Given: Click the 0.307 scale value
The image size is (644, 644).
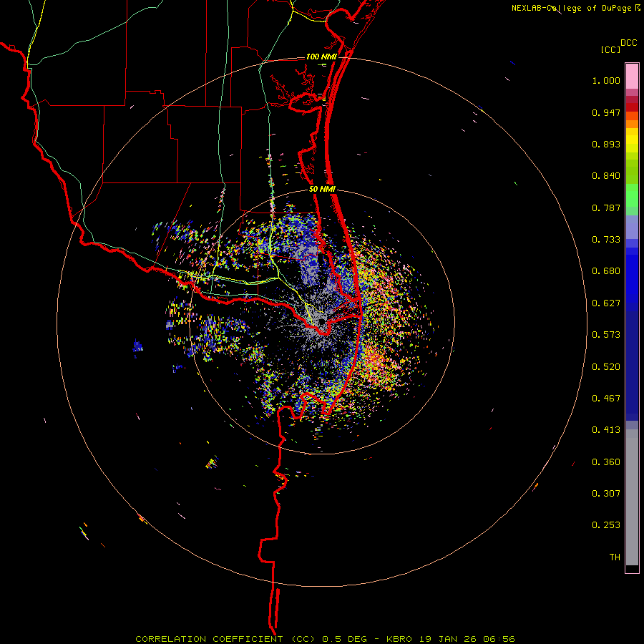Looking at the screenshot, I should 606,494.
